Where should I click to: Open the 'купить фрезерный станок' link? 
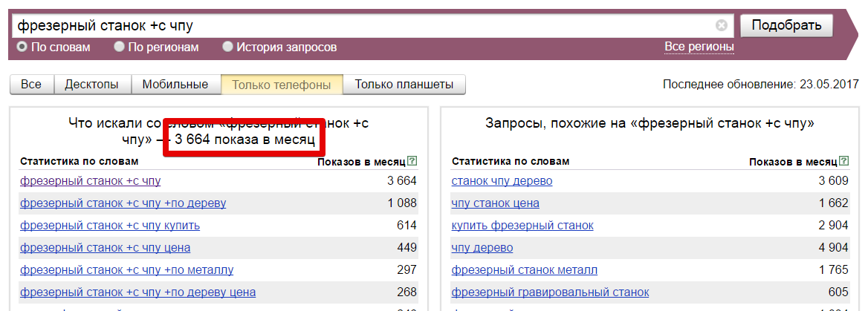click(522, 226)
